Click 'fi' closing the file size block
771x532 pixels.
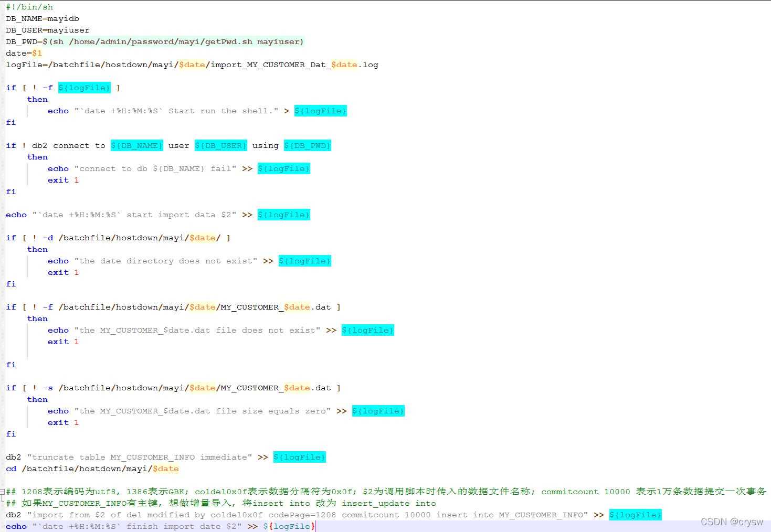(11, 434)
